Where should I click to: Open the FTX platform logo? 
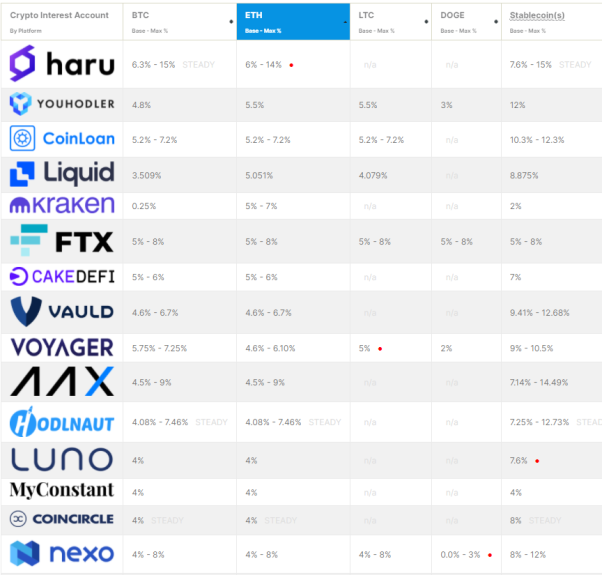click(x=62, y=241)
